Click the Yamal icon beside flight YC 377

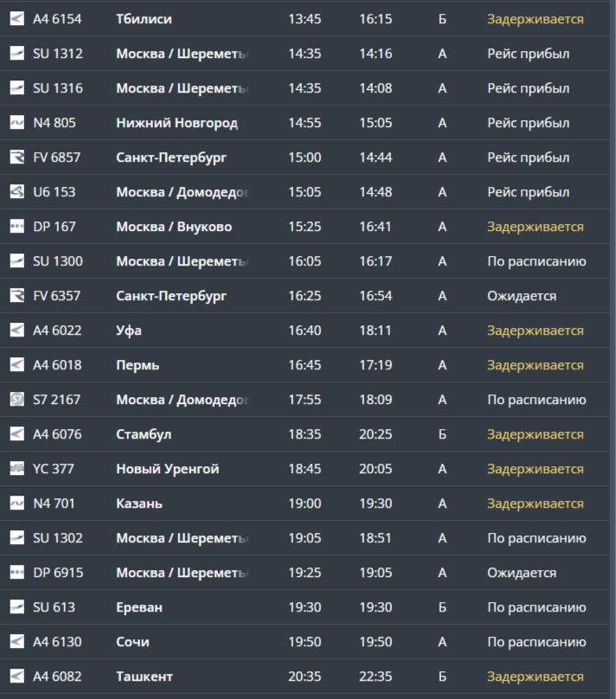tap(17, 469)
